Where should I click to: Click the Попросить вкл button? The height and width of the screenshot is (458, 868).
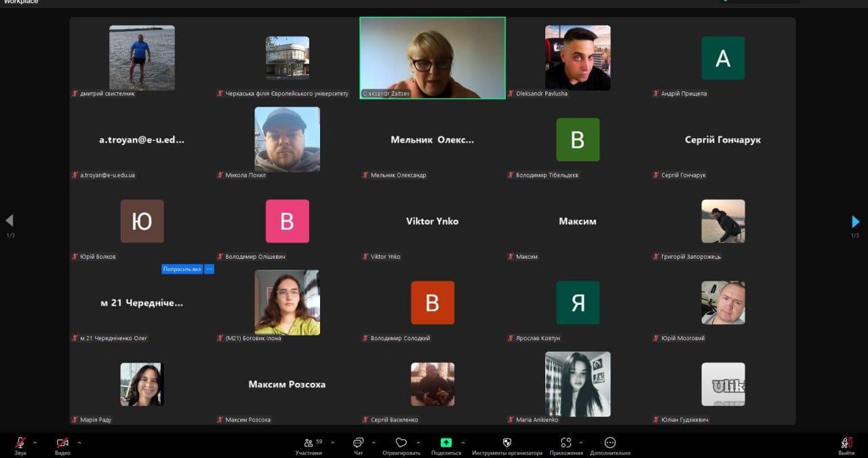(x=182, y=269)
